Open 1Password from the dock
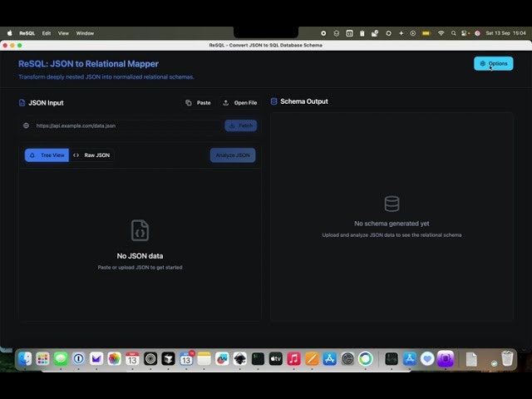This screenshot has width=532, height=399. click(79, 359)
